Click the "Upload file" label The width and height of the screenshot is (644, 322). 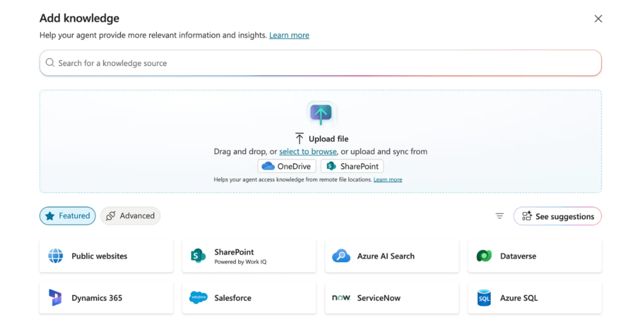click(328, 139)
